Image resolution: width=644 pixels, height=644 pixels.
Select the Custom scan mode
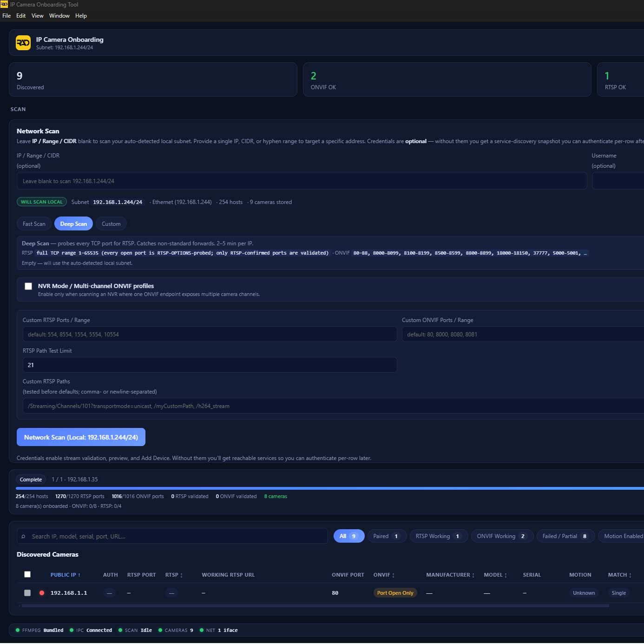click(x=111, y=223)
